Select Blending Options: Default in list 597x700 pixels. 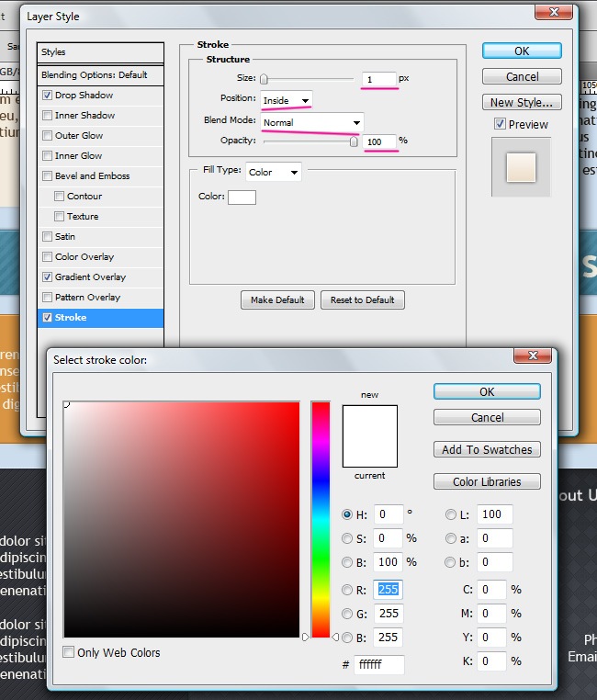(x=100, y=74)
